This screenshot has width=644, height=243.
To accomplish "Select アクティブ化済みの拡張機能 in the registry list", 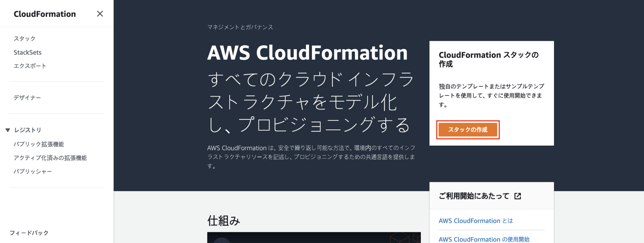I will [51, 158].
